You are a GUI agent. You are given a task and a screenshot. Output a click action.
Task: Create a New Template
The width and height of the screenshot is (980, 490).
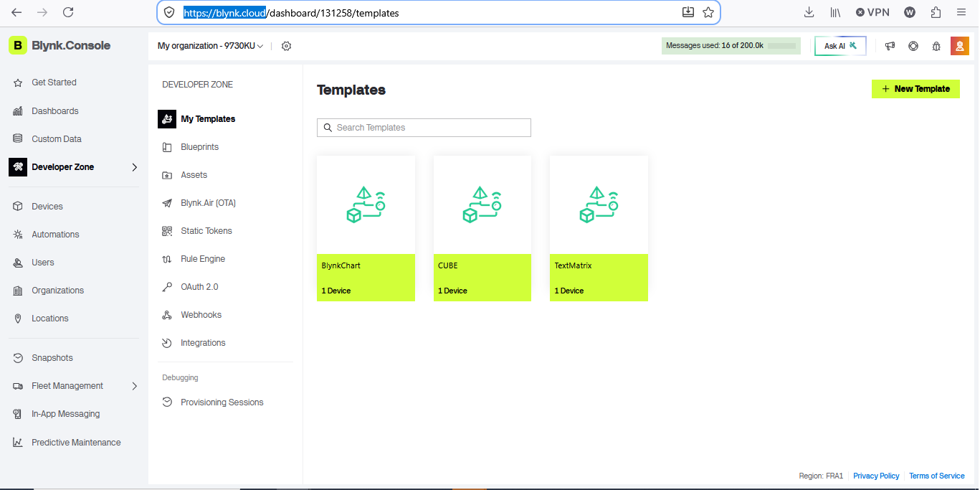point(915,89)
